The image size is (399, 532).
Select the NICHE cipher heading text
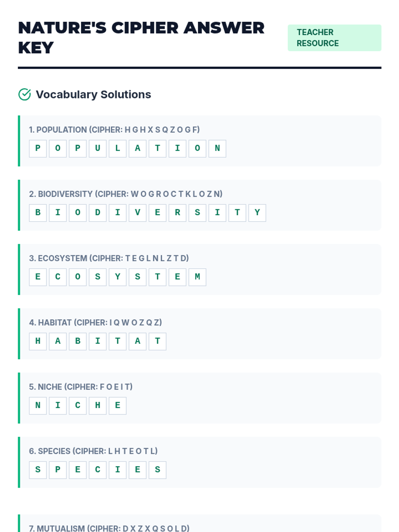80,387
